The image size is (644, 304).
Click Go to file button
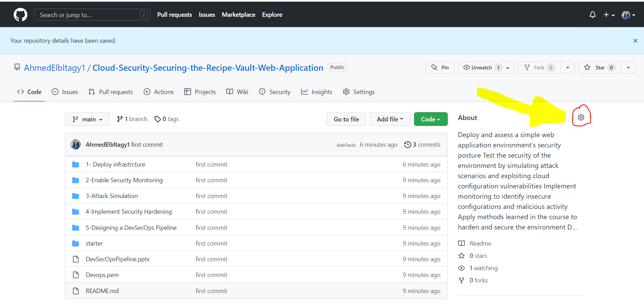point(346,119)
